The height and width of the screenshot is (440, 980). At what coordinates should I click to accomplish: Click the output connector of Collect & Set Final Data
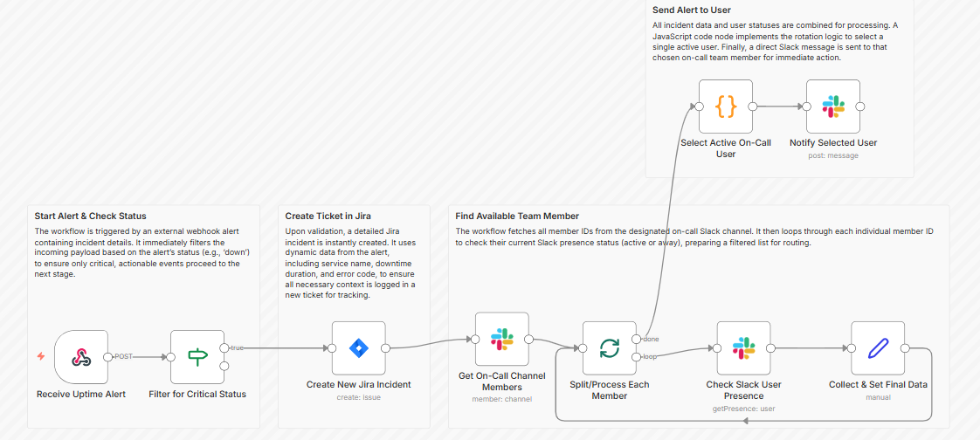[905, 348]
